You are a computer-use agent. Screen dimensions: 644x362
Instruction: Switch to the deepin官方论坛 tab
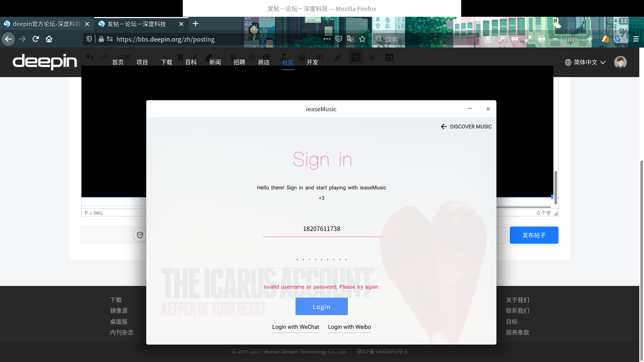tap(44, 24)
